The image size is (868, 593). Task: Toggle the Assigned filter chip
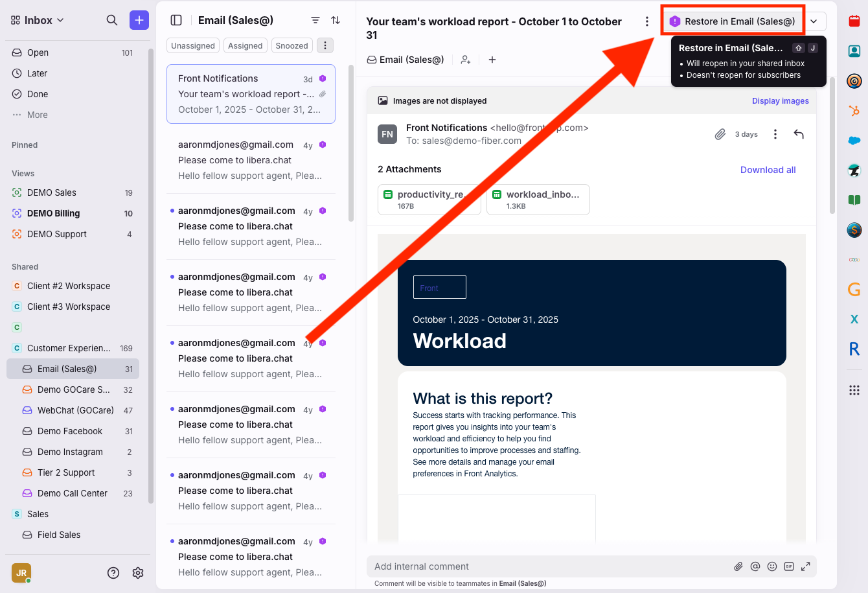[x=246, y=45]
